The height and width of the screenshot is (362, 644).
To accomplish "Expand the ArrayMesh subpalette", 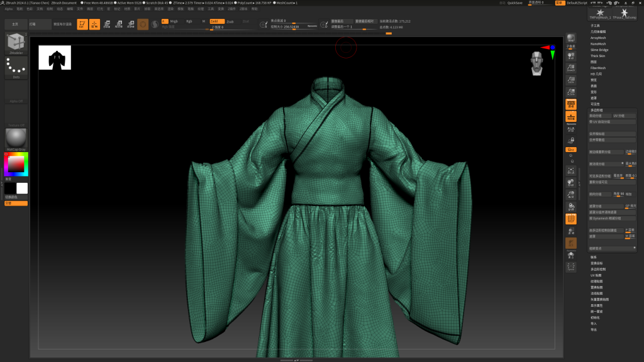I will pyautogui.click(x=598, y=38).
